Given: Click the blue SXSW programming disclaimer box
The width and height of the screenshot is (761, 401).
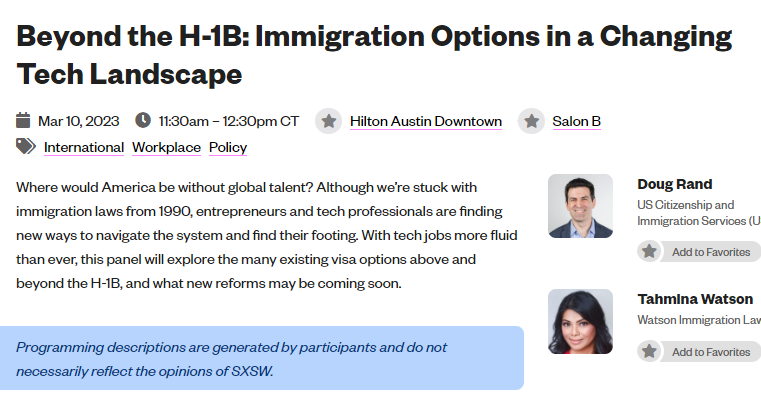Looking at the screenshot, I should tap(262, 358).
